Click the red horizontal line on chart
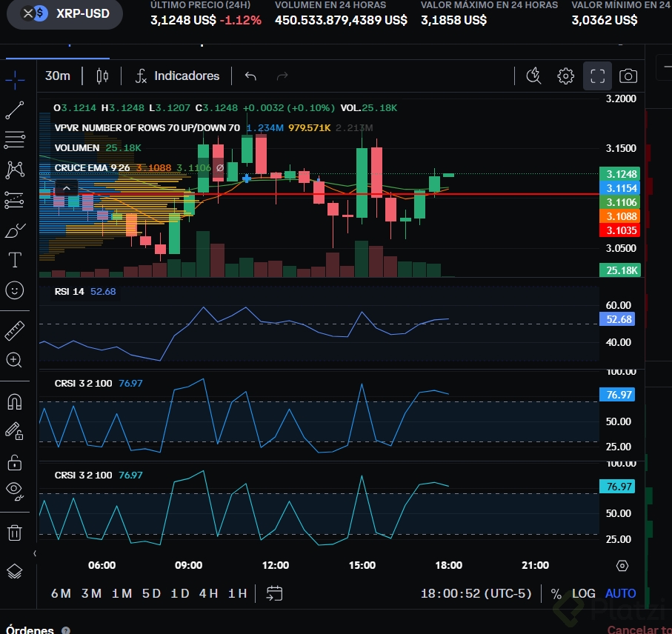This screenshot has height=634, width=672. click(x=319, y=195)
